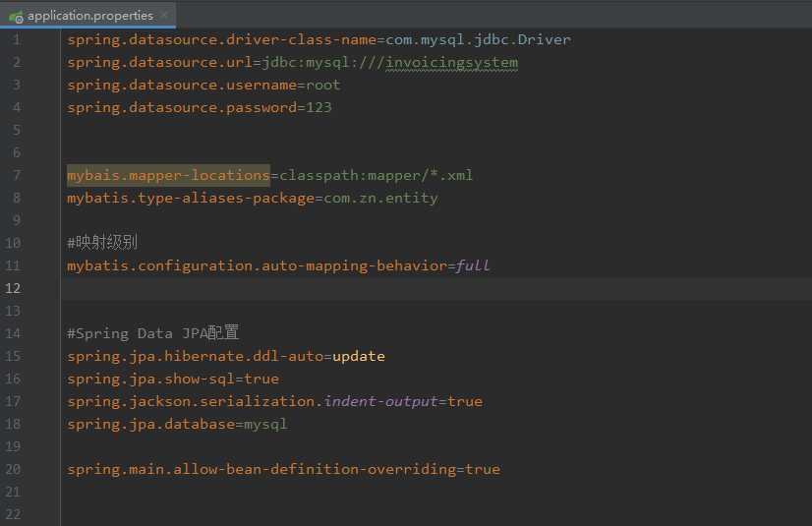812x526 pixels.
Task: Click the highlighted mybais.mapper-locations key
Action: (168, 176)
